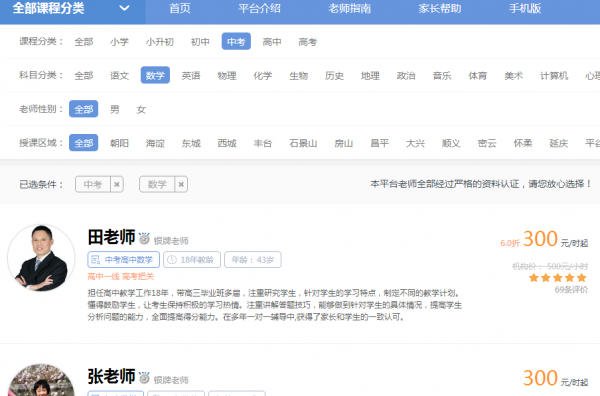Choose 美术 subject filter
Viewport: 600px width, 396px height.
514,75
